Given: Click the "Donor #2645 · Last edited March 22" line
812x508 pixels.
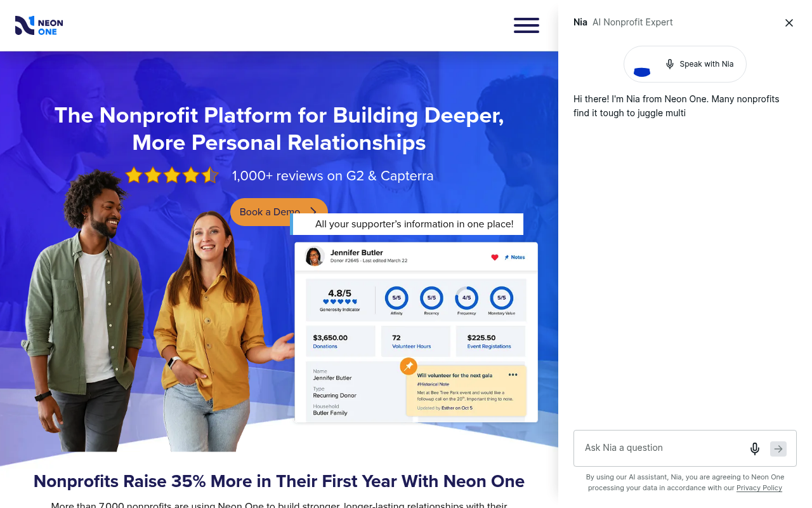Looking at the screenshot, I should 369,261.
